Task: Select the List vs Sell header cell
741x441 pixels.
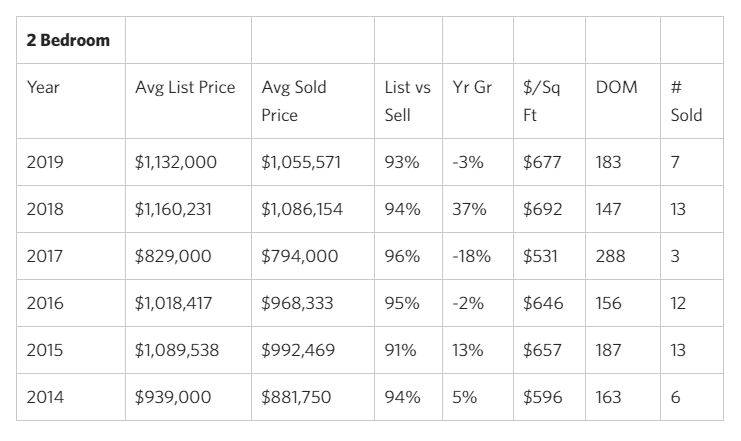Action: tap(407, 100)
